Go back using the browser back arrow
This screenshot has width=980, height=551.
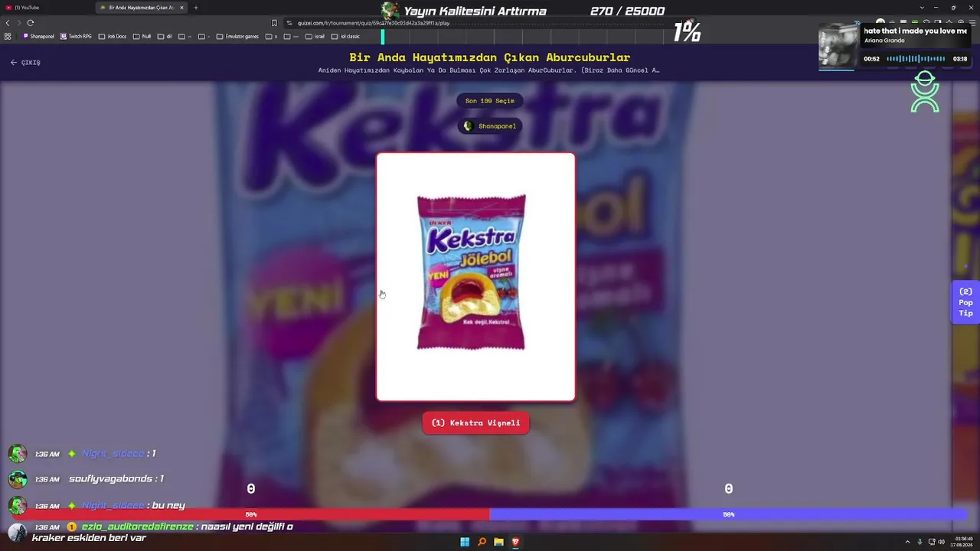(x=8, y=23)
